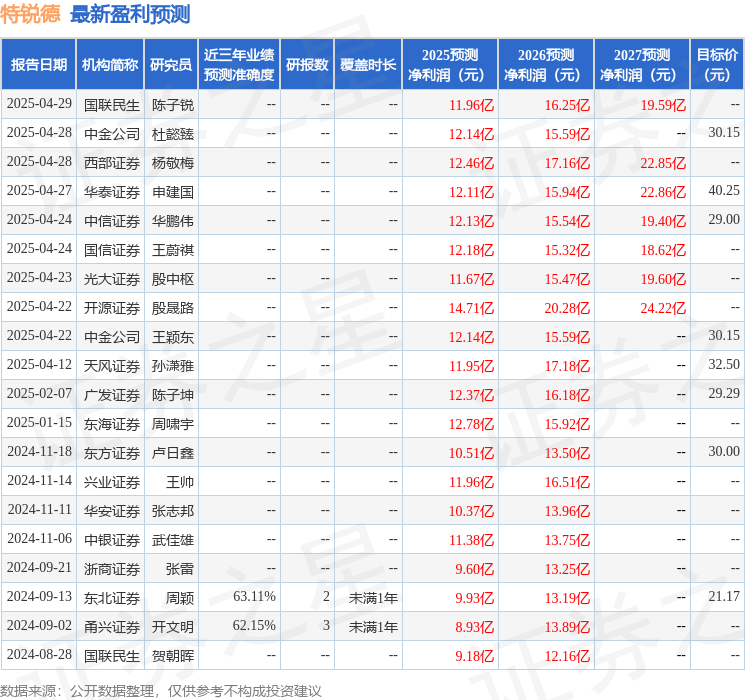This screenshot has width=745, height=700.
Task: Select analyst 武佳雄
Action: [173, 540]
